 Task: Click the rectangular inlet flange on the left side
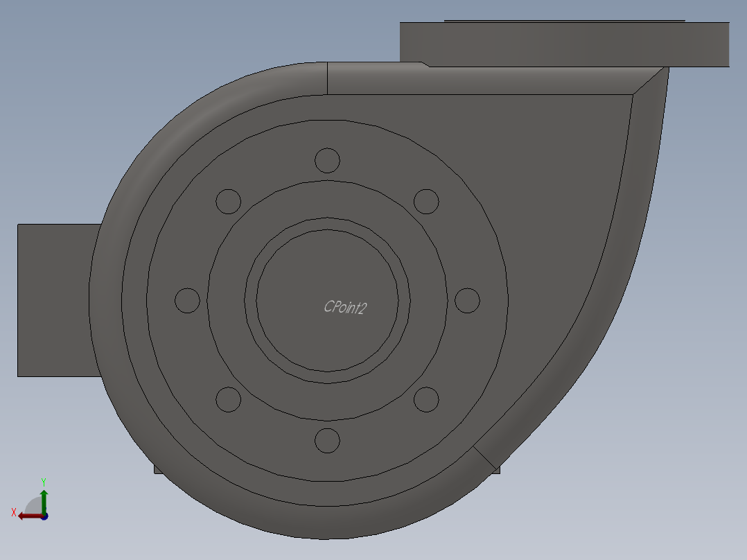(52, 299)
